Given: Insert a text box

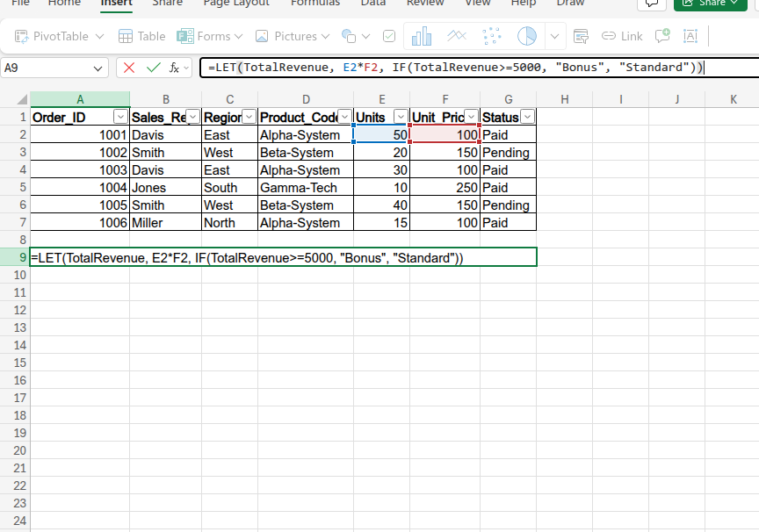Looking at the screenshot, I should tap(690, 36).
